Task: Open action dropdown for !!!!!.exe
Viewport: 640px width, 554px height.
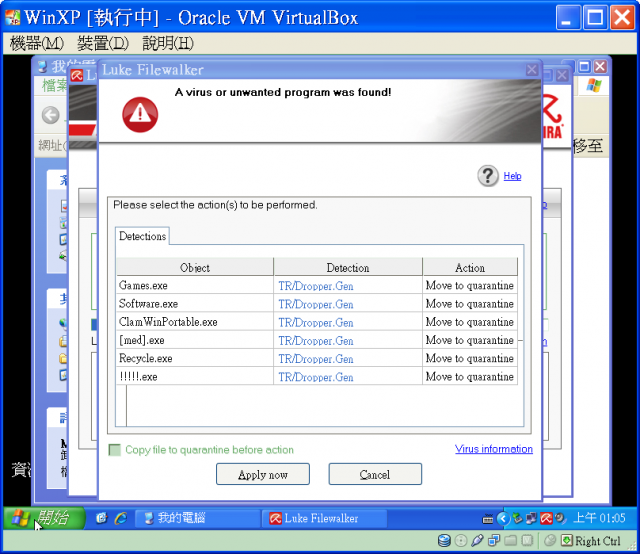Action: pos(470,376)
